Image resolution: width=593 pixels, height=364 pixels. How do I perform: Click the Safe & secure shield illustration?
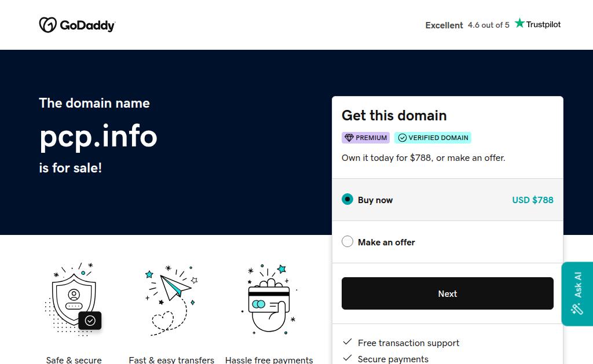(x=74, y=299)
